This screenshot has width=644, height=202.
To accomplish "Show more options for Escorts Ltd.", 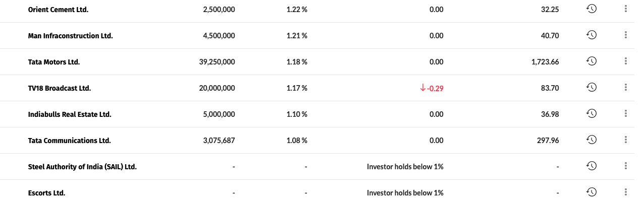I will tap(625, 192).
